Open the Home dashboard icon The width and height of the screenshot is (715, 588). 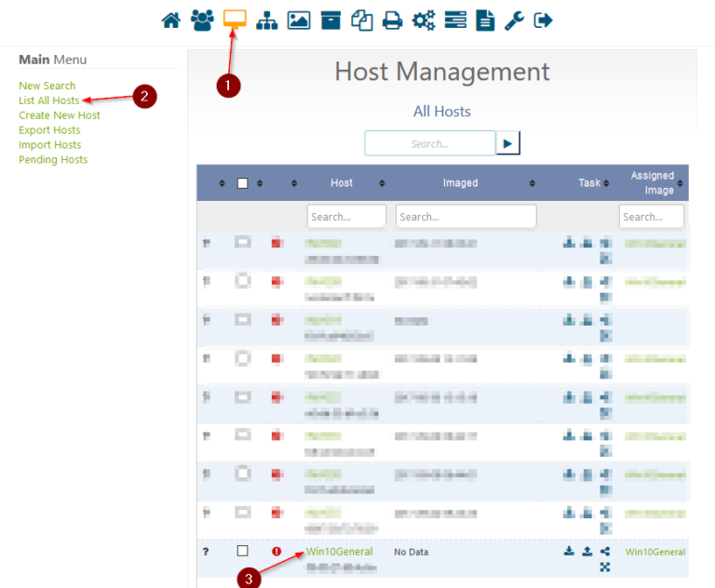(171, 20)
